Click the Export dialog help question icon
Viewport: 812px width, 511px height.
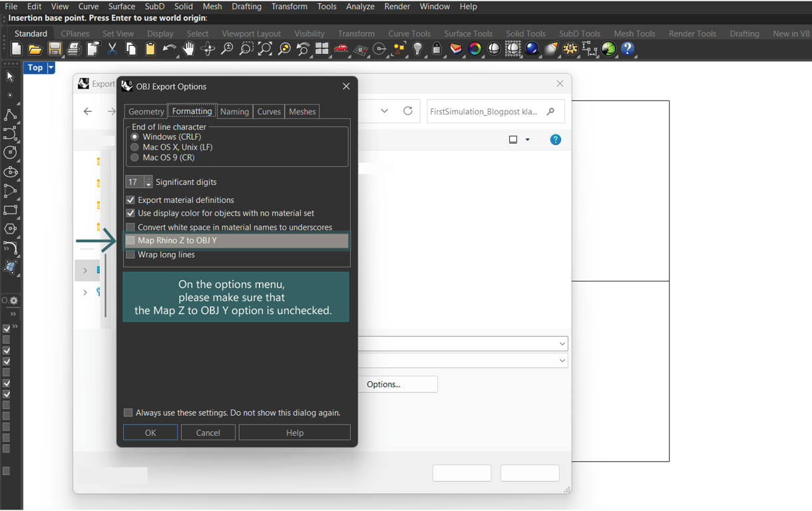point(556,140)
